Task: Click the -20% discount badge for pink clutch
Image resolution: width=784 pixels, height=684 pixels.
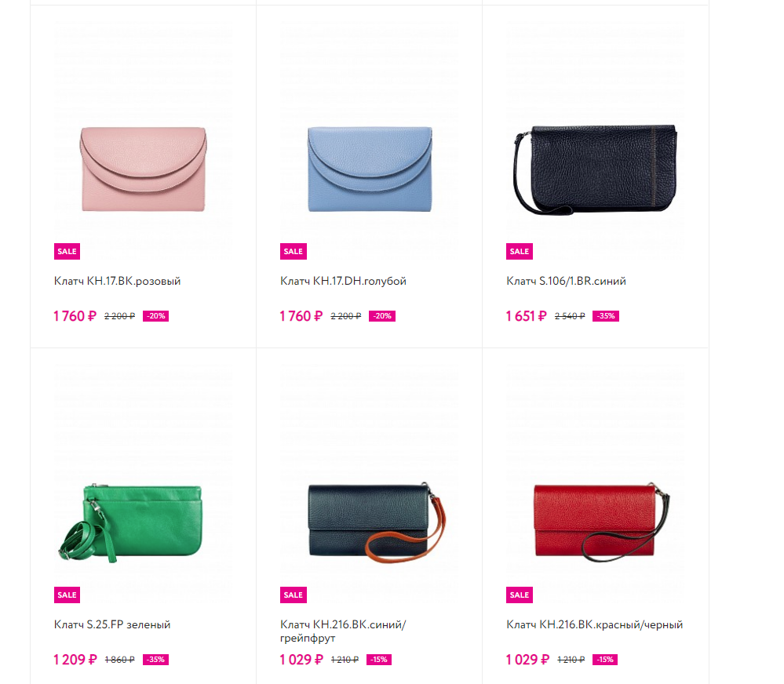Action: pyautogui.click(x=155, y=316)
